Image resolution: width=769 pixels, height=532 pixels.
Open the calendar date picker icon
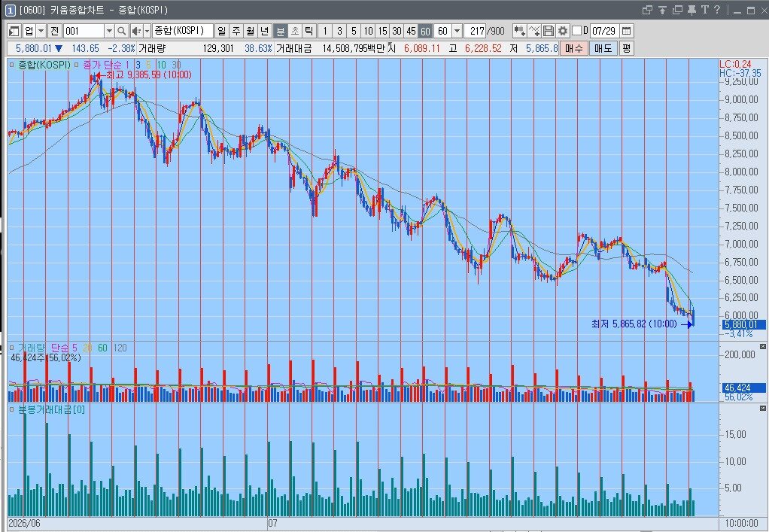pos(626,31)
